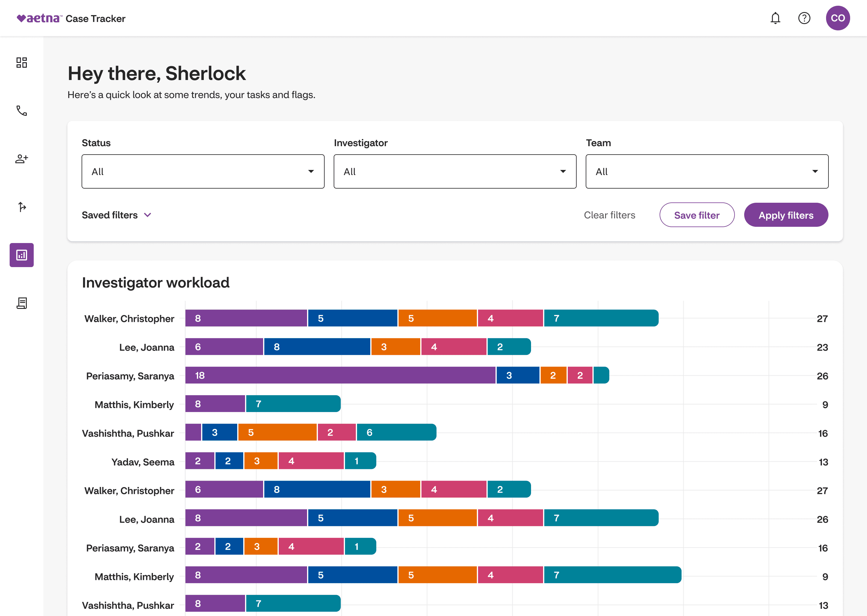Click the document receipt sidebar icon

22,303
